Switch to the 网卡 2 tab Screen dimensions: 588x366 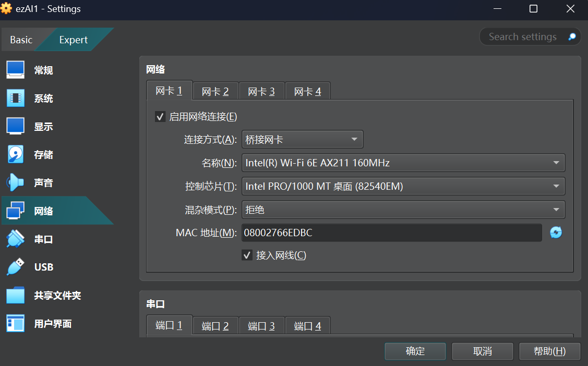pyautogui.click(x=215, y=90)
